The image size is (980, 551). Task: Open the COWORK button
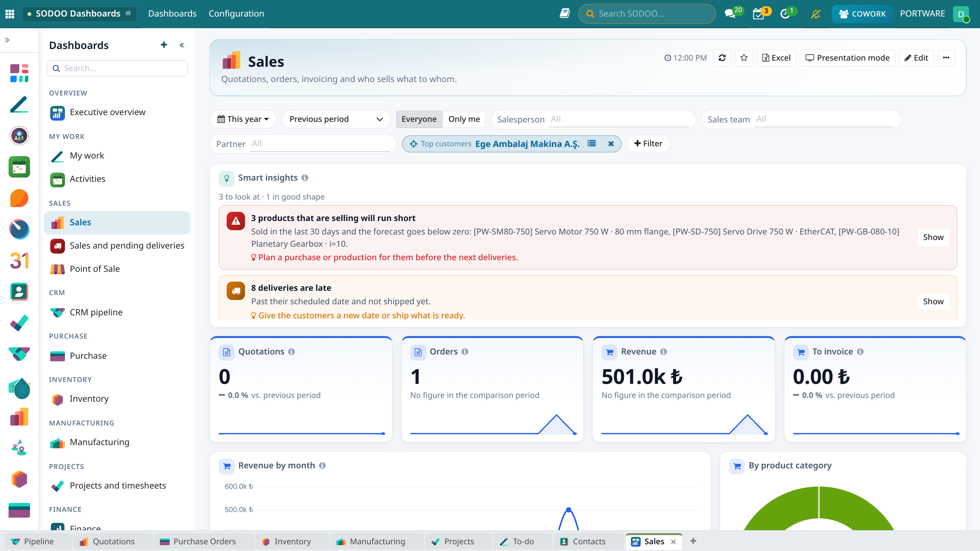coord(862,14)
